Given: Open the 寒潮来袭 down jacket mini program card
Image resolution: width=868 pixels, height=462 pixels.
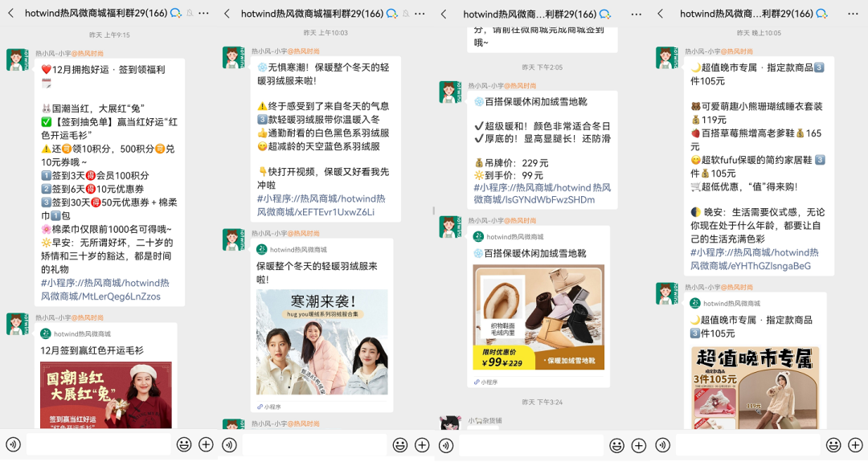Looking at the screenshot, I should click(x=321, y=341).
